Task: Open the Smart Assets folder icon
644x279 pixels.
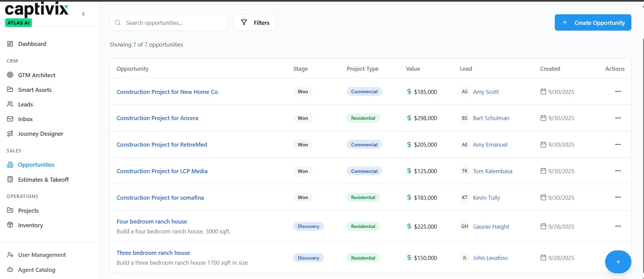Action: 10,89
